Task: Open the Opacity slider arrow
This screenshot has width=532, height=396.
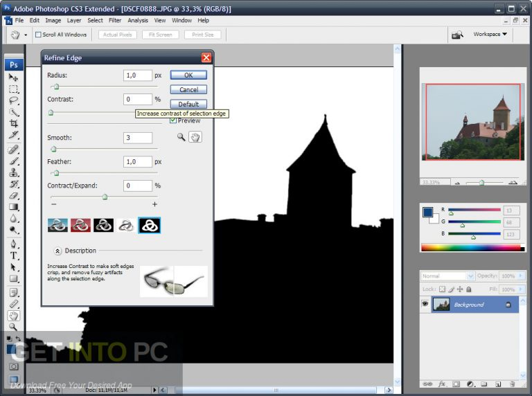Action: (x=521, y=276)
